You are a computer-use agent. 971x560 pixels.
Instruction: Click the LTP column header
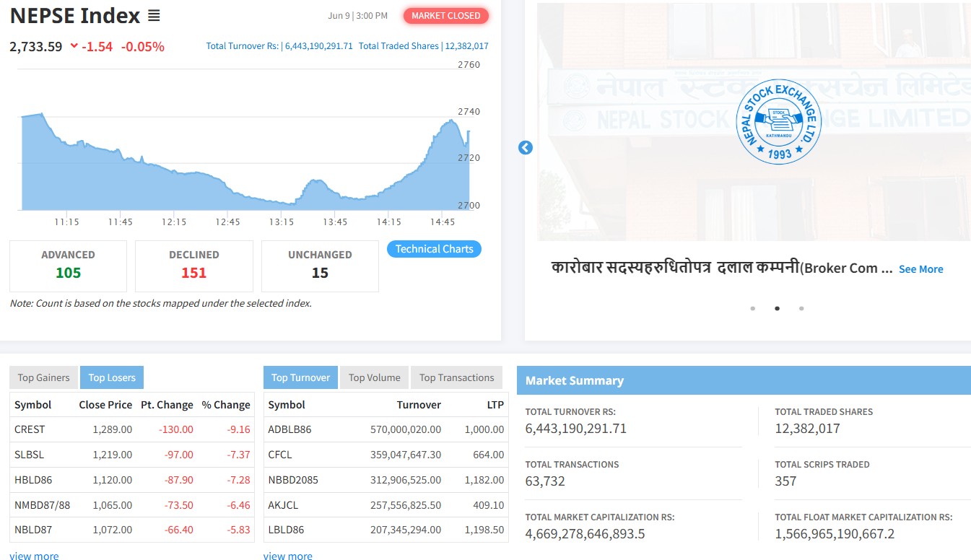coord(495,405)
